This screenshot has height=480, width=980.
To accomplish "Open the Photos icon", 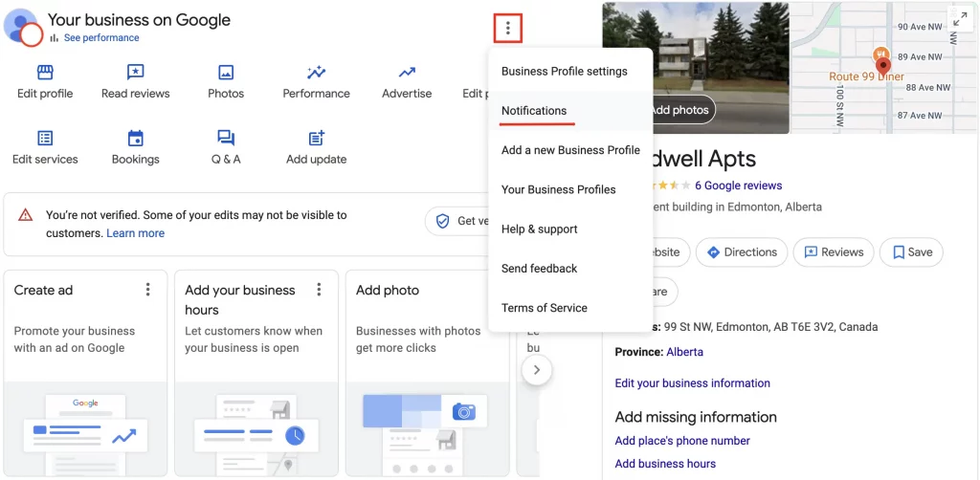I will (226, 73).
